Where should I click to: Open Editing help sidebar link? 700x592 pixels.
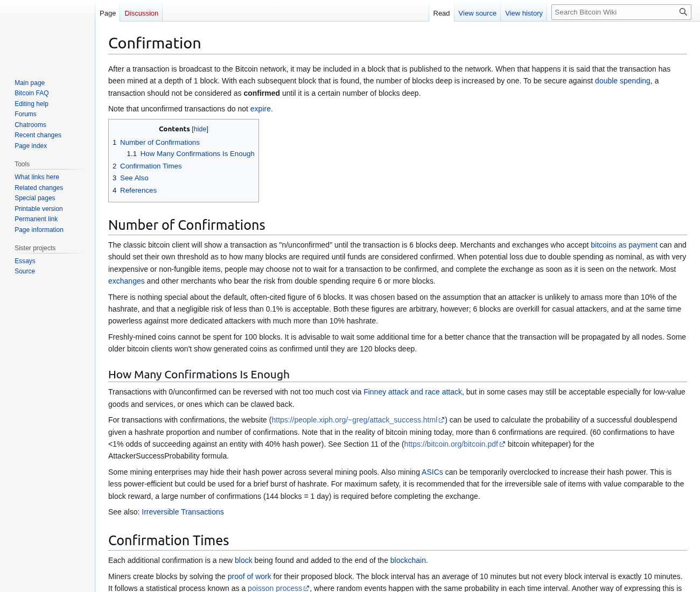pyautogui.click(x=31, y=104)
